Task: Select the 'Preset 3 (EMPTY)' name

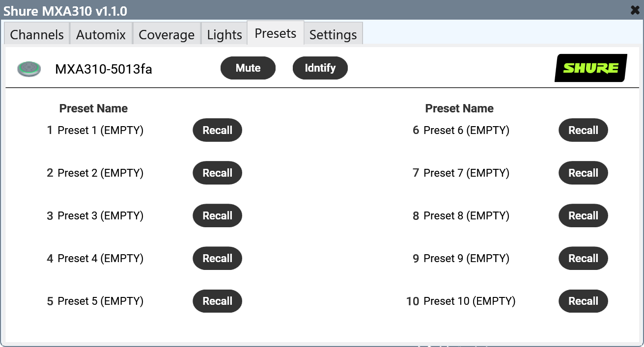Action: coord(101,215)
